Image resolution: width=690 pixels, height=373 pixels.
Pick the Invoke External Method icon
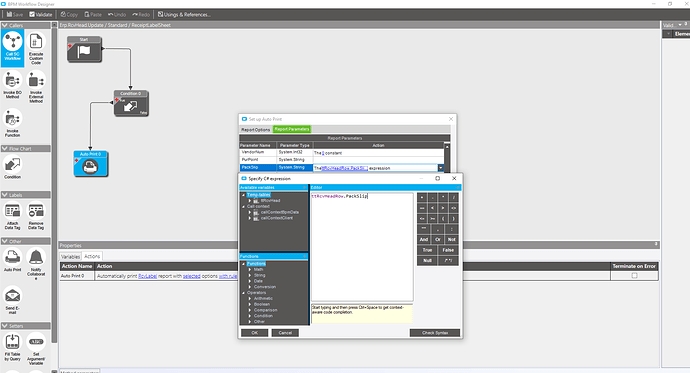[36, 81]
